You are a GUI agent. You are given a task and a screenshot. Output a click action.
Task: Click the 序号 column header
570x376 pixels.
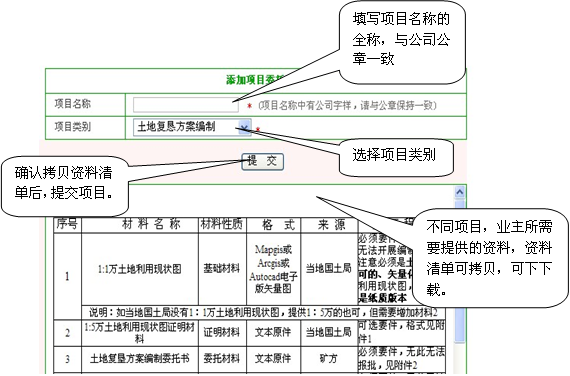click(x=67, y=224)
